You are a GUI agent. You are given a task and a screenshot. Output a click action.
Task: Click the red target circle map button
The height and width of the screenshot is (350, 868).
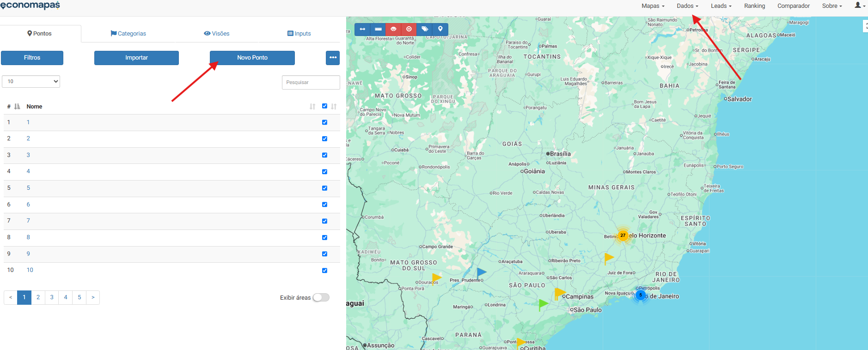409,29
